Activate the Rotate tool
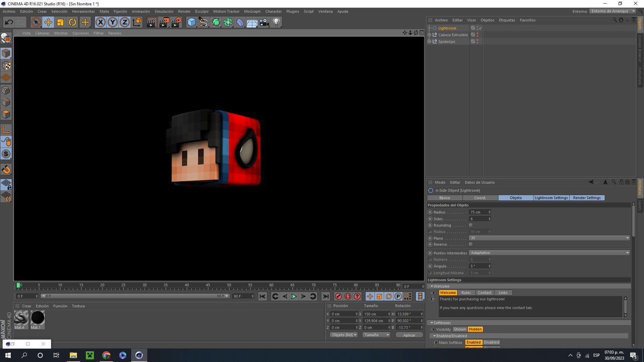Image resolution: width=644 pixels, height=362 pixels. click(x=72, y=22)
